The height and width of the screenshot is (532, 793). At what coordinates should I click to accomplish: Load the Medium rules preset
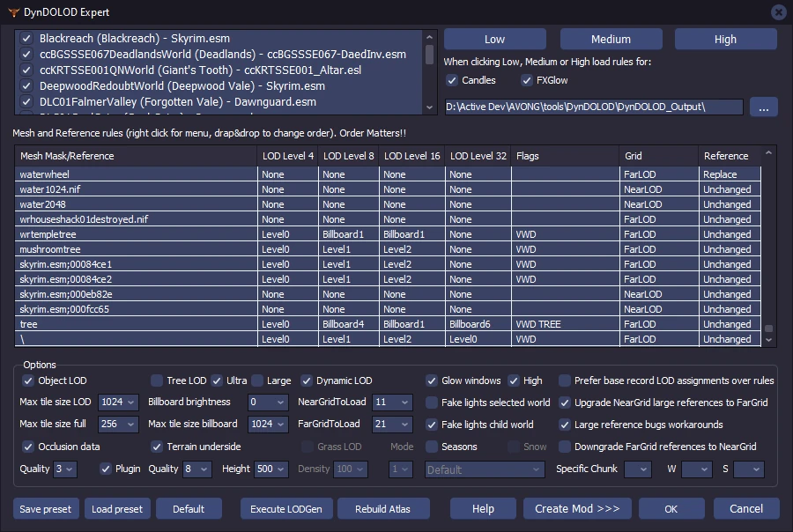611,39
